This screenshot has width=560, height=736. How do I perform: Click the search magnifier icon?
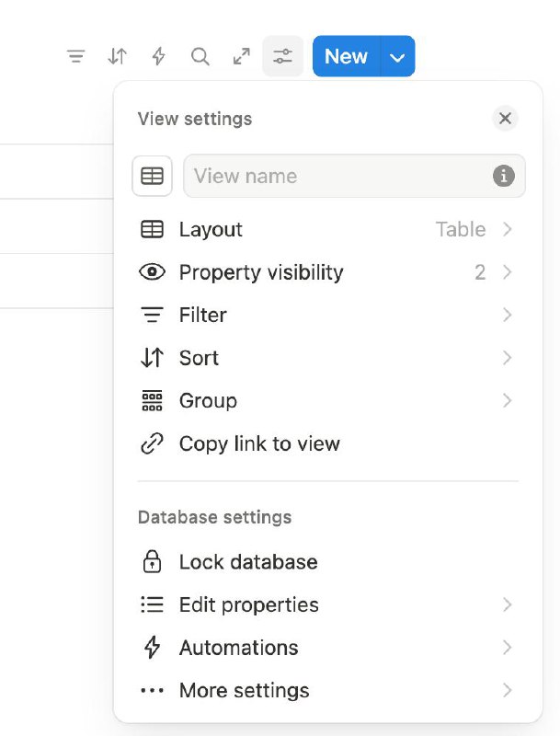[200, 56]
